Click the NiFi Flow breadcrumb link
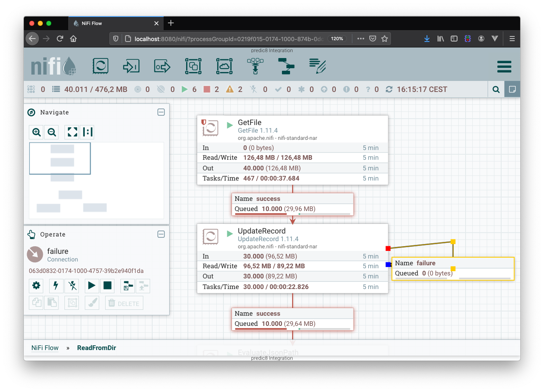Image resolution: width=544 pixels, height=392 pixels. [x=45, y=348]
